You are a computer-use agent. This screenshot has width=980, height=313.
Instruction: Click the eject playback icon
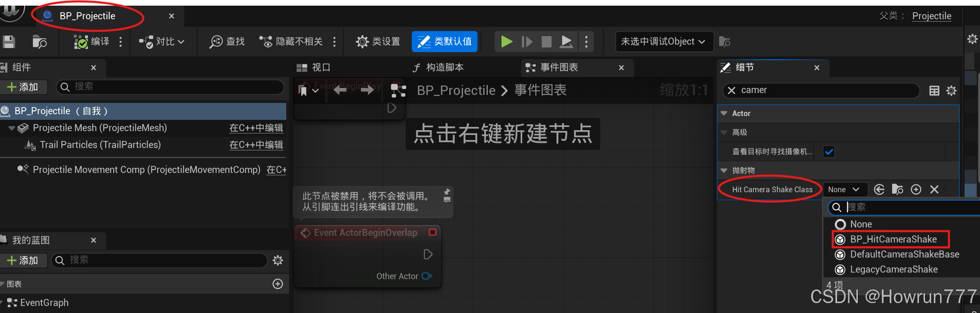coord(566,42)
